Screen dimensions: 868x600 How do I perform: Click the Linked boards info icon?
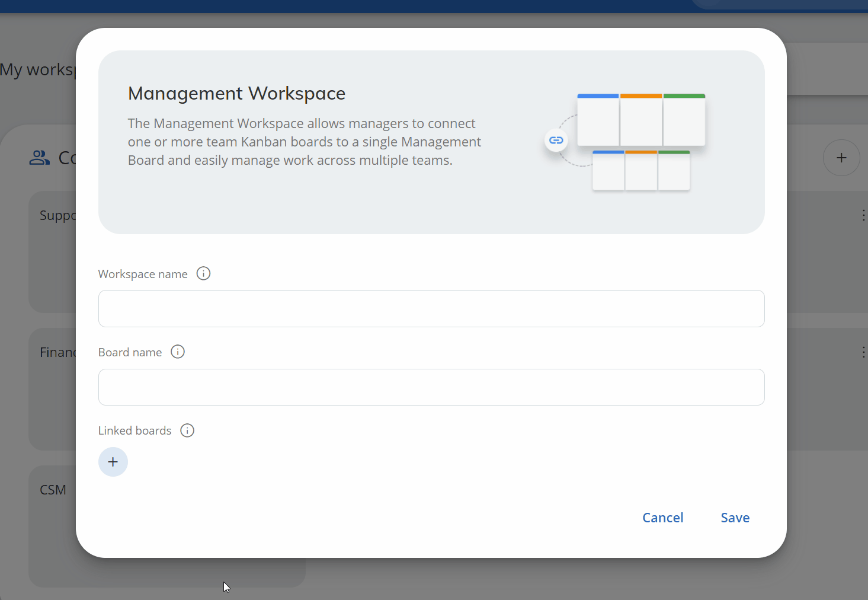pyautogui.click(x=187, y=430)
